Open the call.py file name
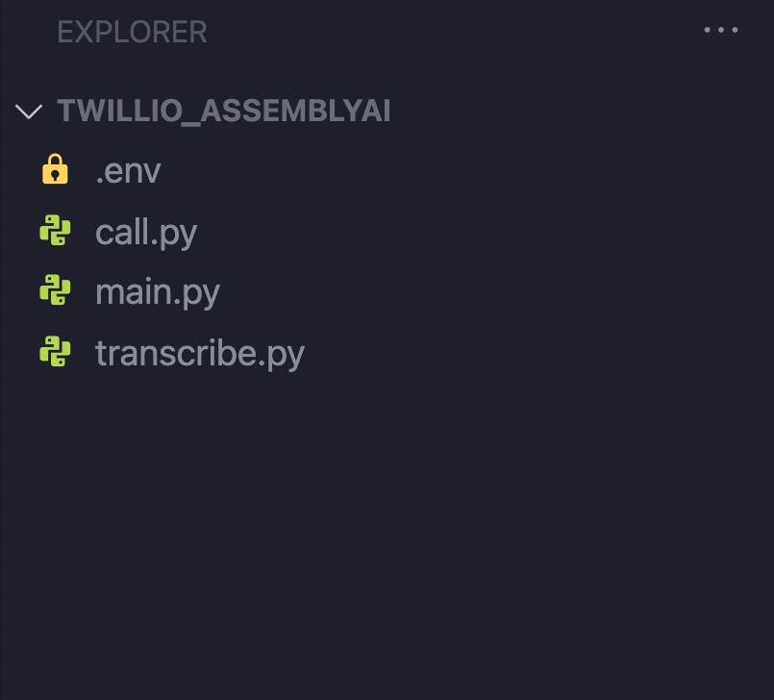Viewport: 774px width, 700px height. 146,233
